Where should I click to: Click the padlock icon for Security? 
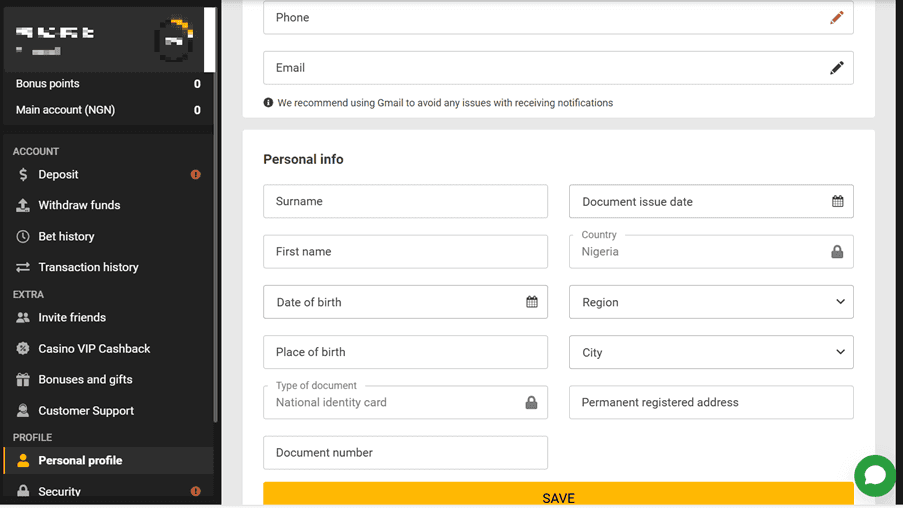click(23, 491)
